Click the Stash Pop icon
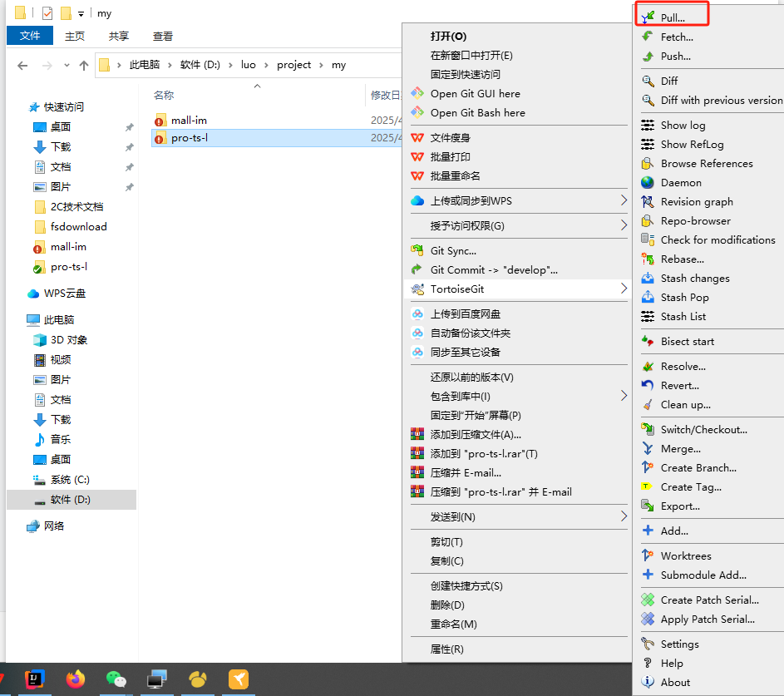This screenshot has height=696, width=784. pyautogui.click(x=648, y=297)
